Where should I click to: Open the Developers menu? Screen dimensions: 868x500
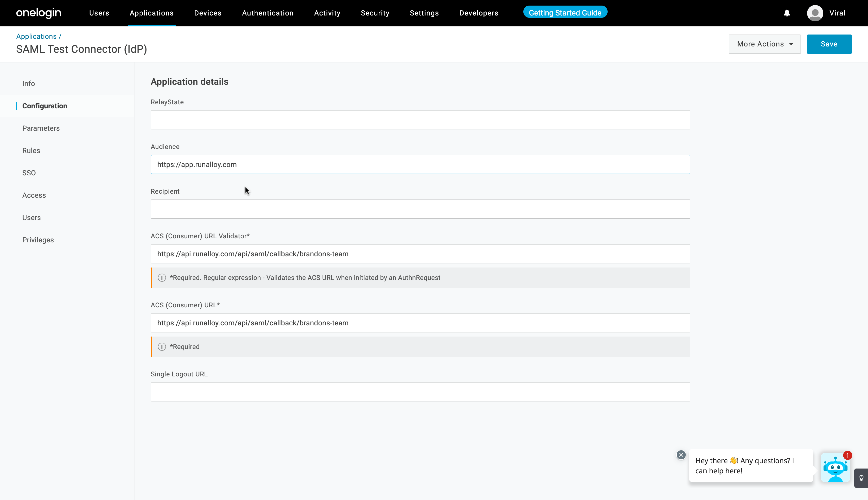(478, 13)
